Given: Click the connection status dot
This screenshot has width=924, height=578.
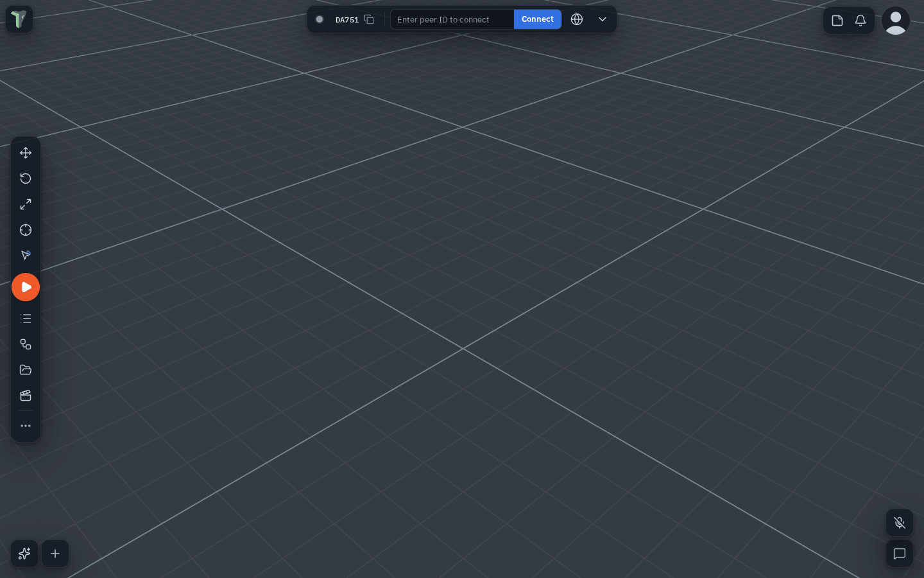Looking at the screenshot, I should pos(320,19).
